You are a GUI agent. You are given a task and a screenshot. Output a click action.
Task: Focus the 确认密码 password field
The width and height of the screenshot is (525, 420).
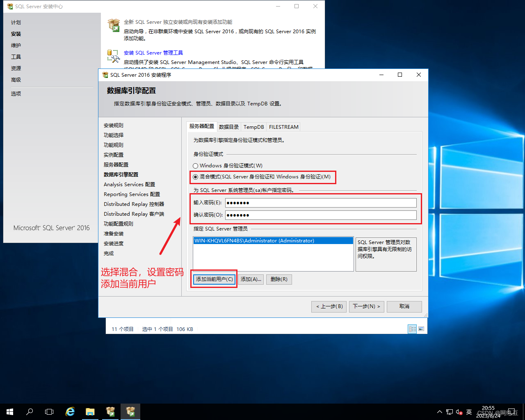[321, 215]
